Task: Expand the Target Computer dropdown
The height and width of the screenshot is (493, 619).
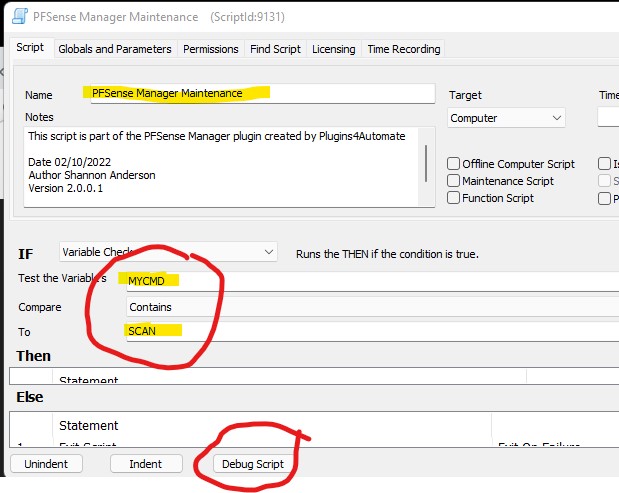Action: (x=507, y=118)
